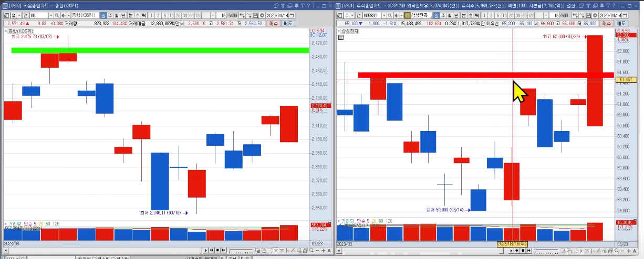Image resolution: width=644 pixels, height=259 pixels.
Task: Click the search icon in the KOSPI chart toolbar
Action: pos(57,15)
